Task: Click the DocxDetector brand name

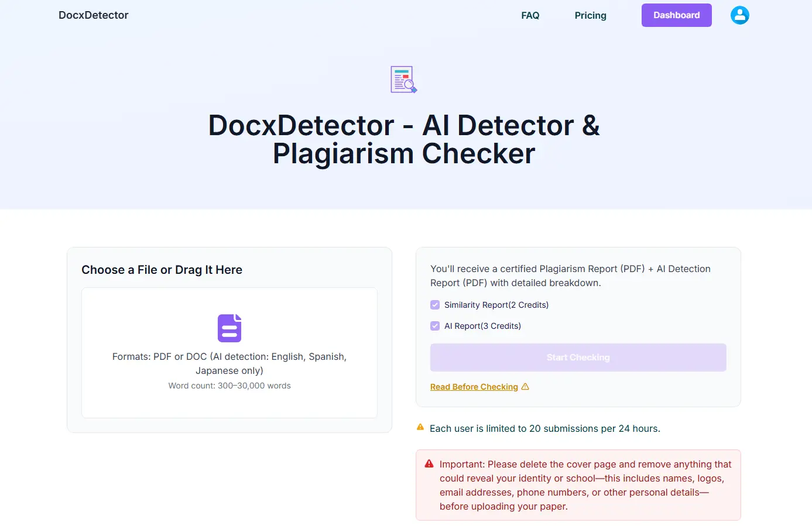Action: (94, 15)
